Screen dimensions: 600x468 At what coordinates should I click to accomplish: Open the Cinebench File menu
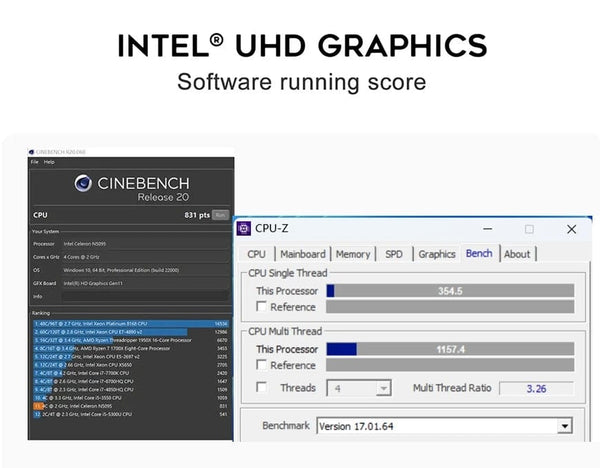pos(34,162)
